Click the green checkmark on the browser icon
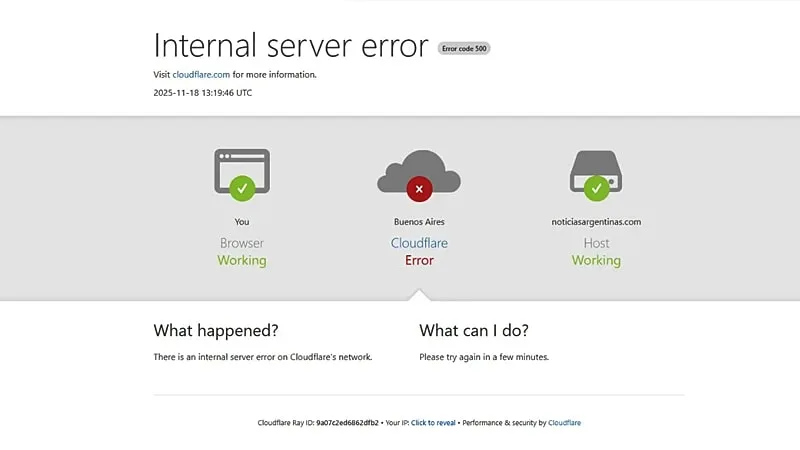This screenshot has width=800, height=450. click(242, 187)
